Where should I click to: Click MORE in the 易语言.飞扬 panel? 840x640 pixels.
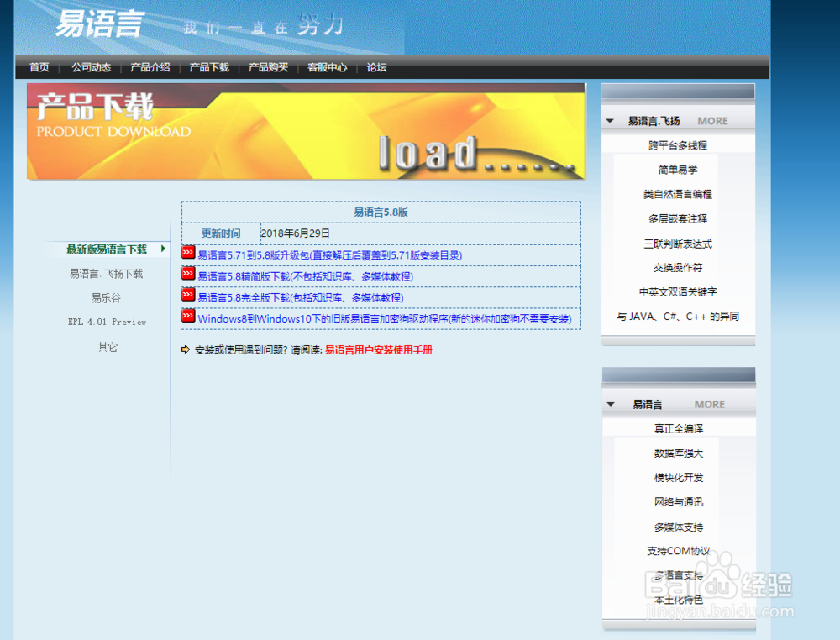(x=712, y=120)
